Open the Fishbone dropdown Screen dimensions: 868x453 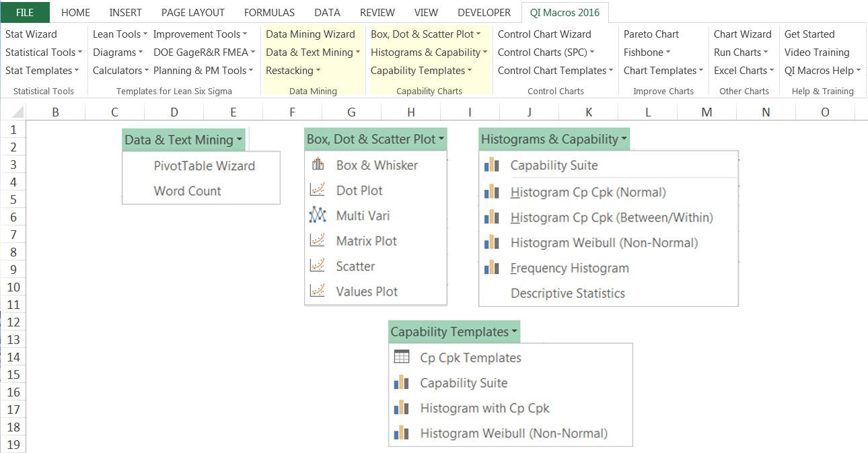point(647,53)
